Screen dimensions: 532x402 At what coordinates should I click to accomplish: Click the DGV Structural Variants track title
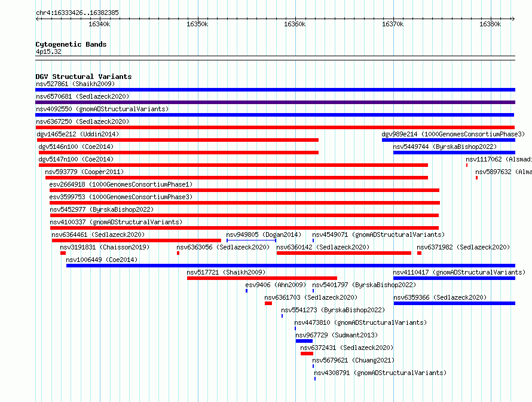click(84, 77)
